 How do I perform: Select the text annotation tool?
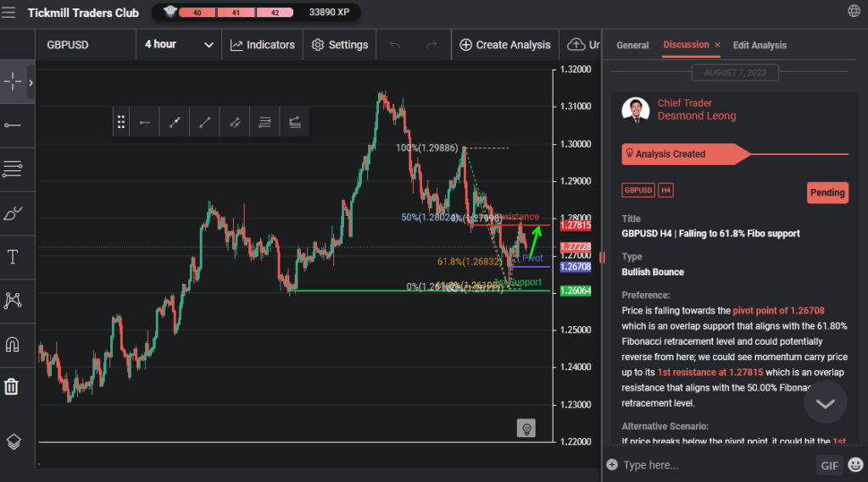click(x=13, y=257)
